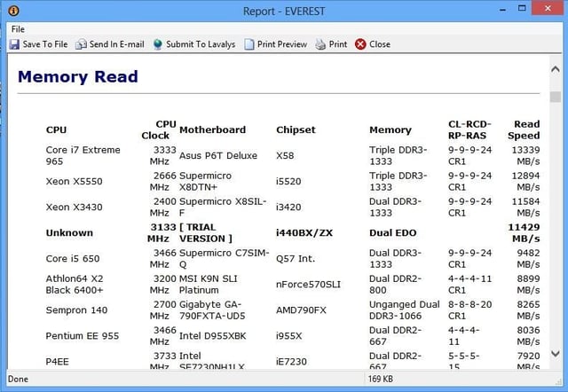Click the vertical scrollbar thumb

click(x=555, y=97)
